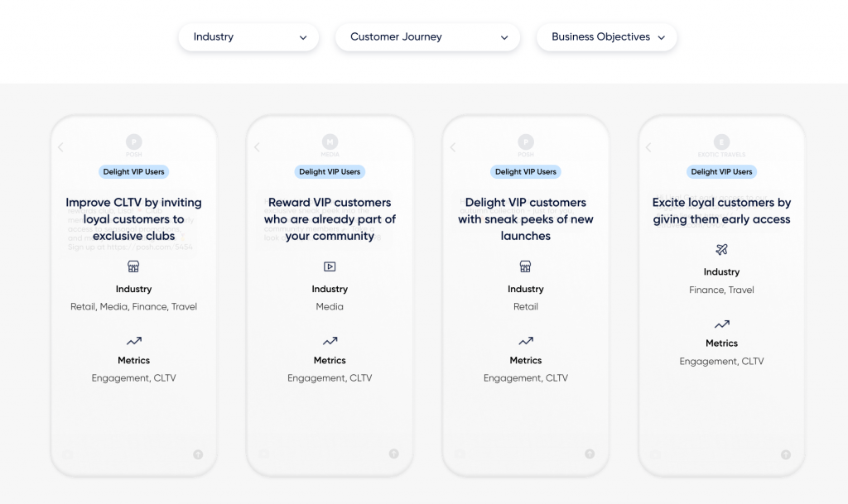848x504 pixels.
Task: Open the card about improving CLTV with exclusive clubs
Action: (133, 218)
